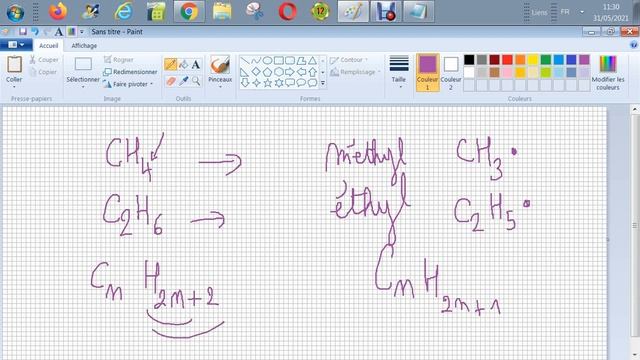Choose the curve shape
Screen dimensions: 640x360
pyautogui.click(x=256, y=61)
